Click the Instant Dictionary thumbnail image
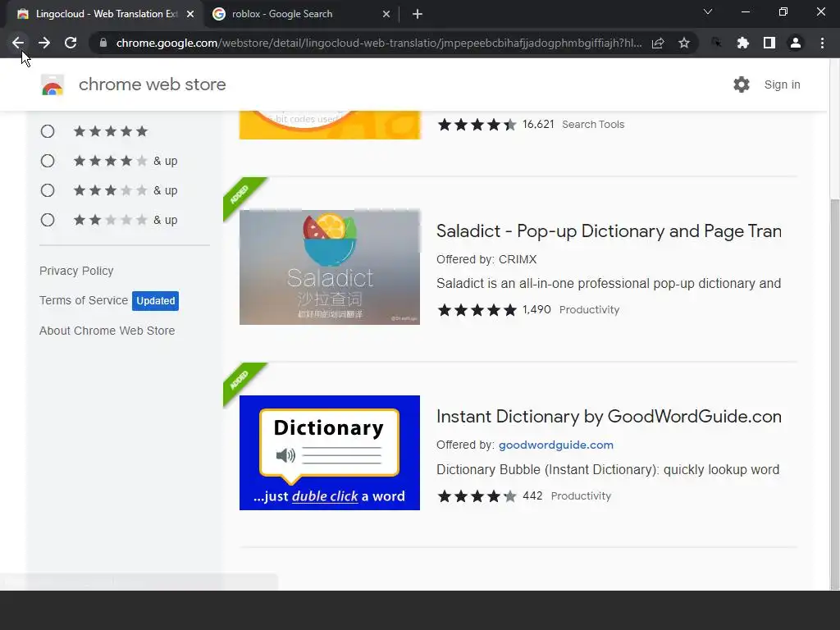Viewport: 840px width, 630px height. tap(330, 453)
